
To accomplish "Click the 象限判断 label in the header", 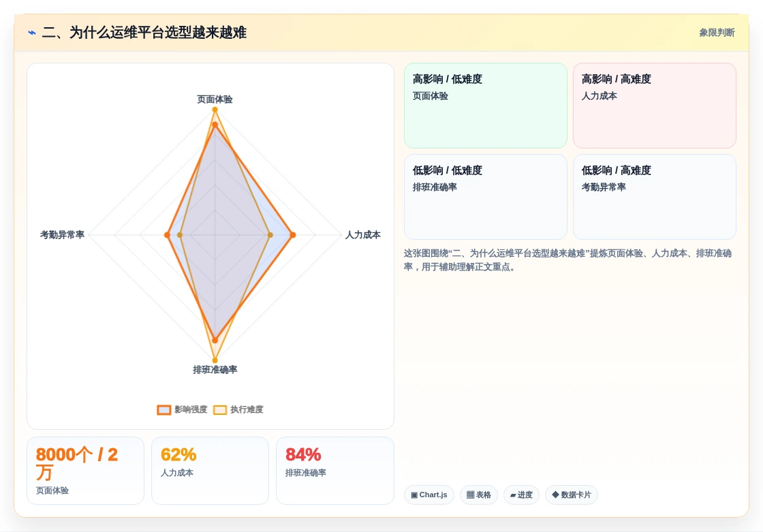I will coord(717,33).
